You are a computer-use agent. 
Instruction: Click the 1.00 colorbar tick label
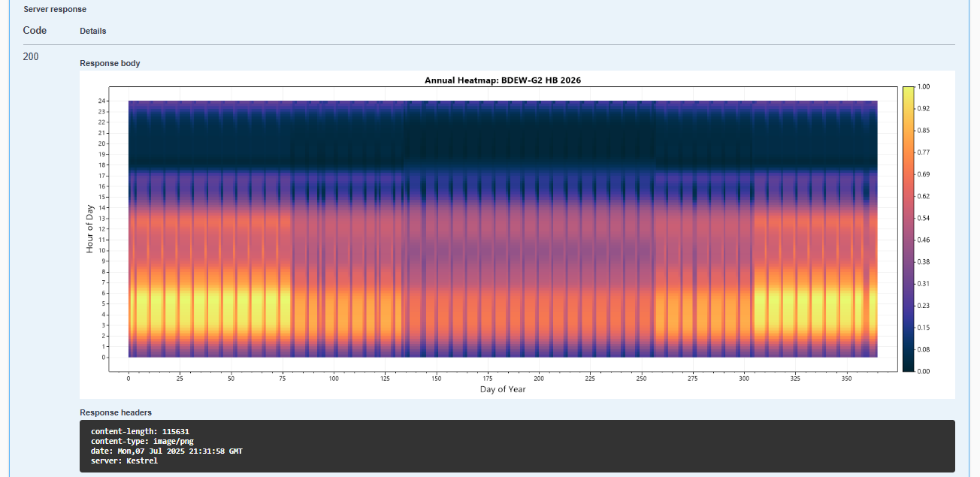(924, 87)
